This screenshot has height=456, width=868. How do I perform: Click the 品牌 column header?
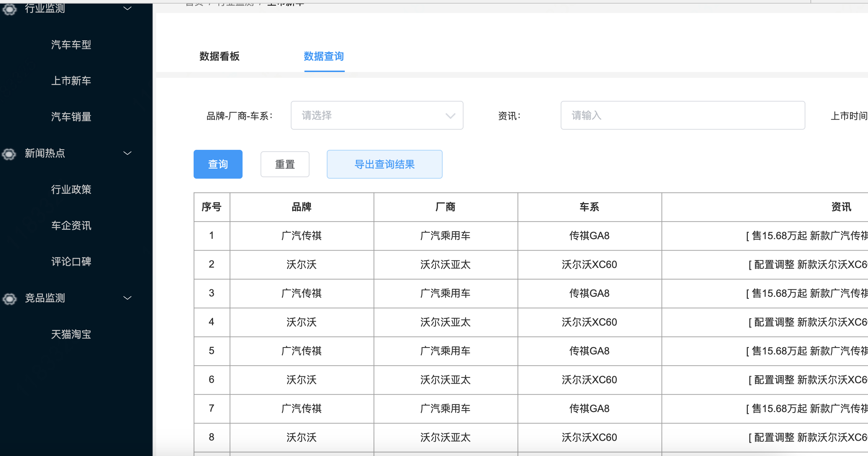click(x=302, y=207)
